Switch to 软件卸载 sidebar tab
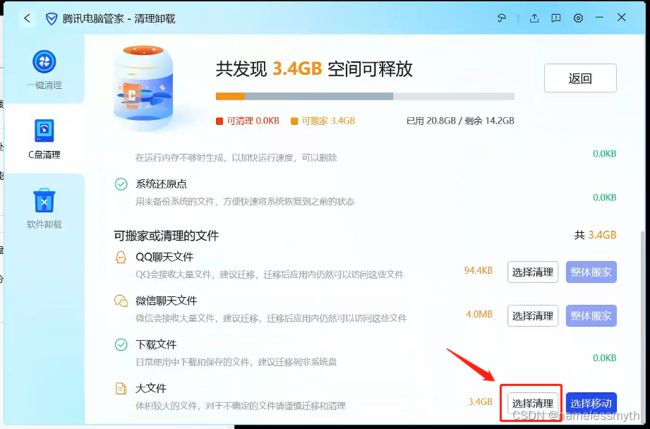This screenshot has width=650, height=429. coord(44,208)
